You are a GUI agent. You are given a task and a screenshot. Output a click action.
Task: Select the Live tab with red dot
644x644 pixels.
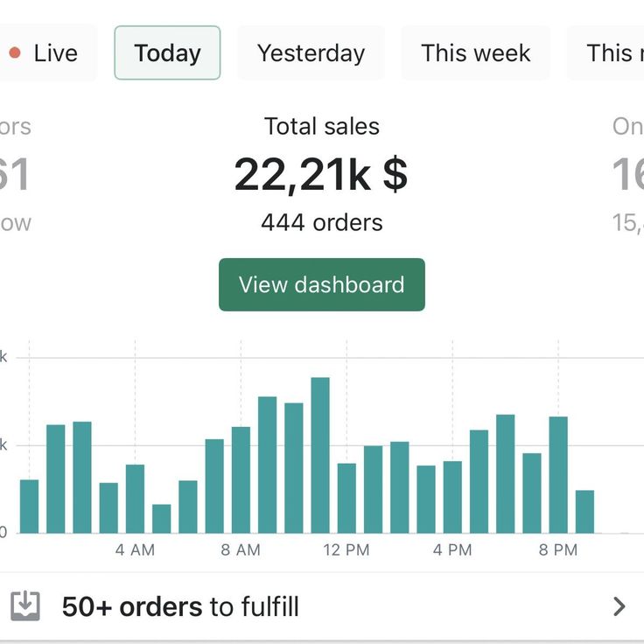[46, 53]
